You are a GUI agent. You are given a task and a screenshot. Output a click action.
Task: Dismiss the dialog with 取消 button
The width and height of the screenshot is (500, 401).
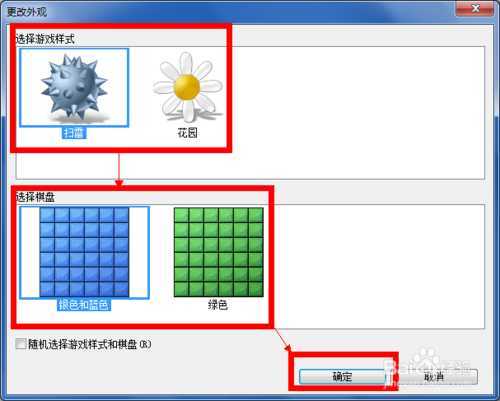pyautogui.click(x=434, y=377)
